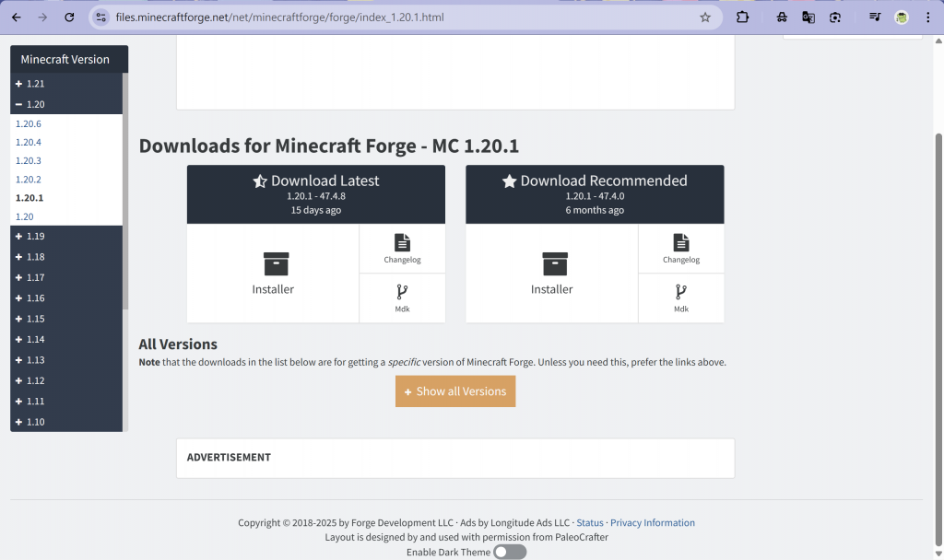
Task: Open the screenshot capture extension icon
Action: [x=835, y=17]
